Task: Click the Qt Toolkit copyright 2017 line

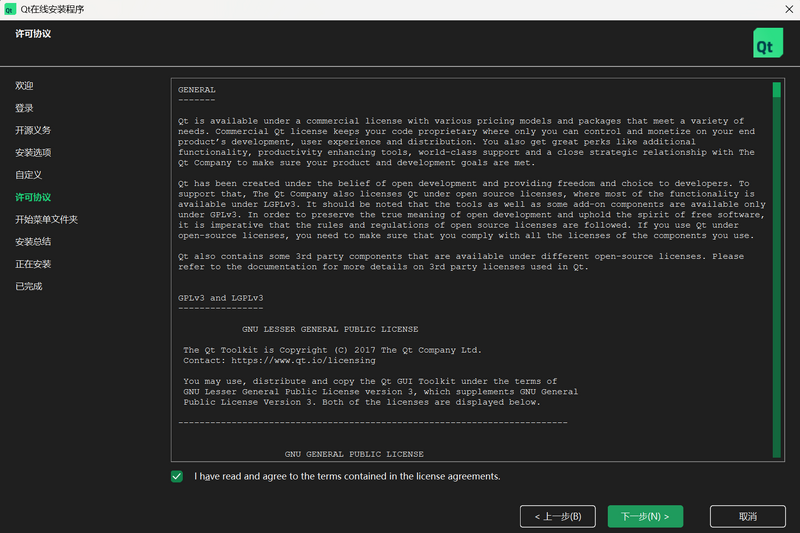Action: 332,350
